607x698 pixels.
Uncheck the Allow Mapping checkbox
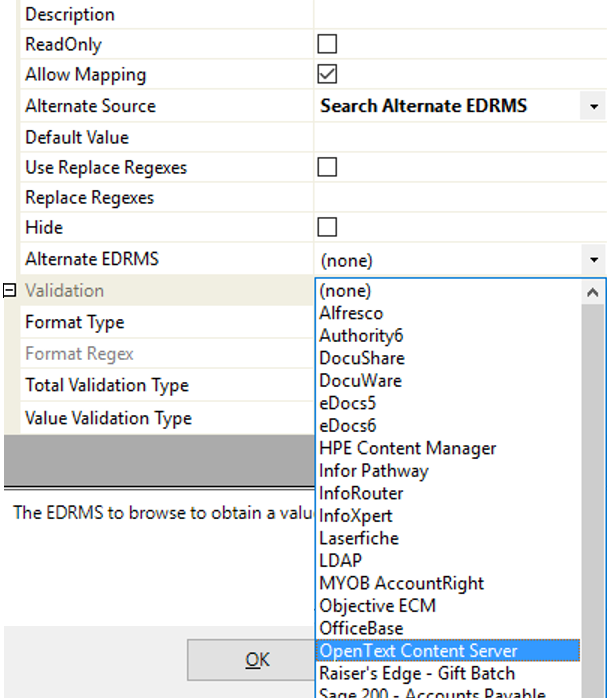pyautogui.click(x=327, y=75)
